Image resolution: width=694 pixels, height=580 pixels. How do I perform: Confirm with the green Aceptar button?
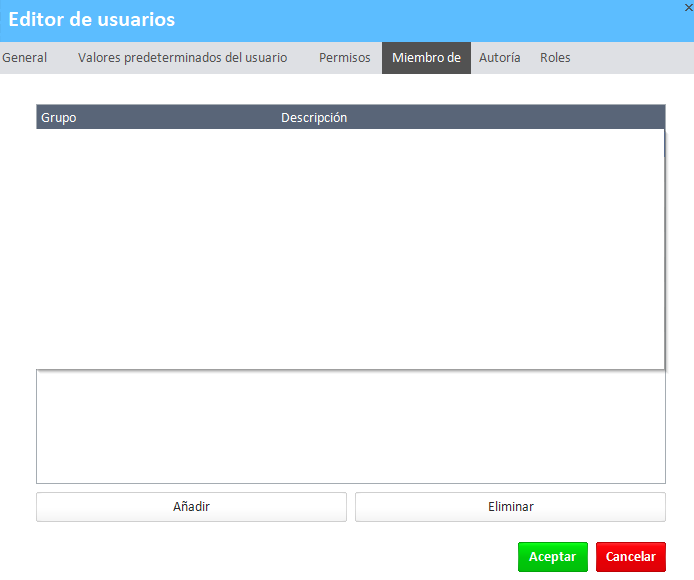(x=552, y=557)
